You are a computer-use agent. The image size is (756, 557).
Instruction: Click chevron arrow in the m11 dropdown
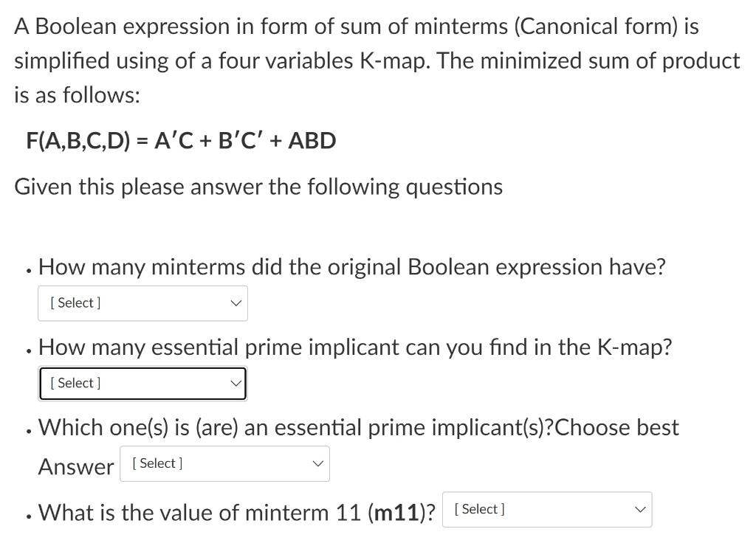[x=639, y=510]
